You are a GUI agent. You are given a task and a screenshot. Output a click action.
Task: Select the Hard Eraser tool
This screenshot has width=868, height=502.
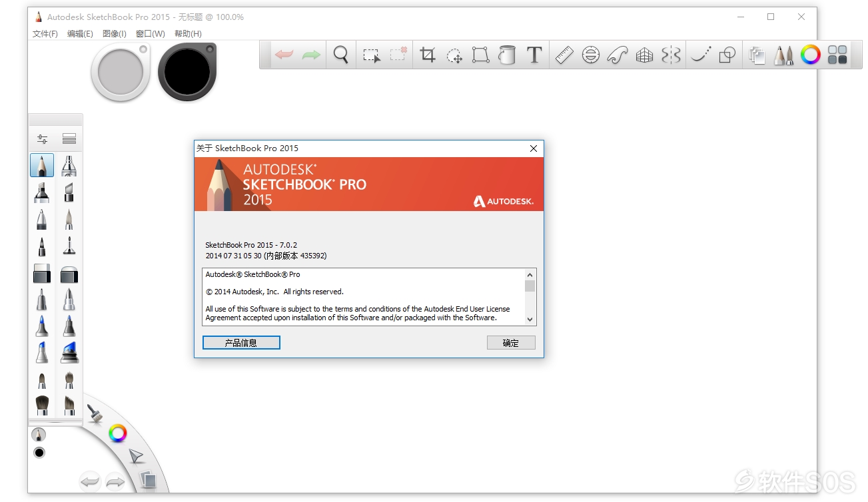[x=42, y=273]
